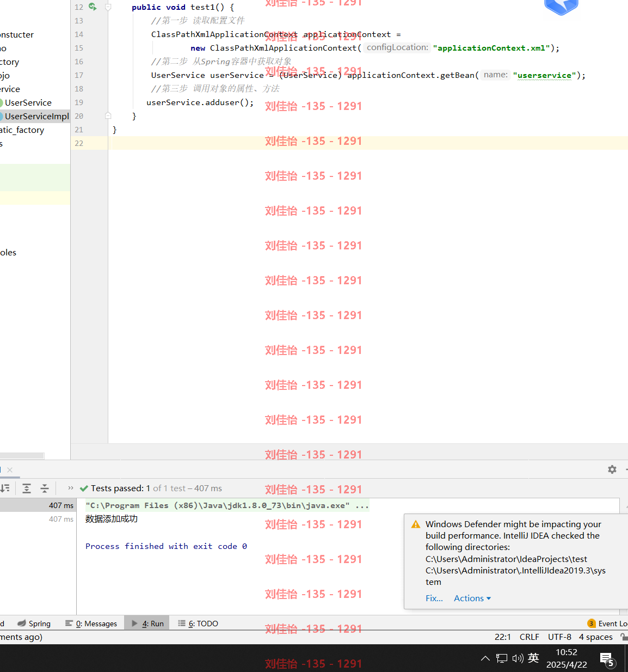628x672 pixels.
Task: Click the 22:1 caret position indicator
Action: 503,637
